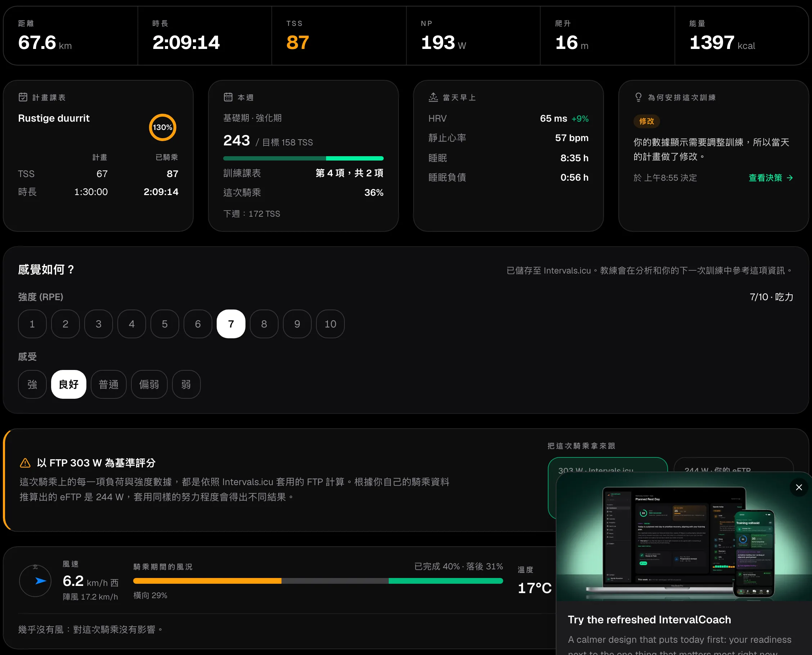Select RPE rating 1
The width and height of the screenshot is (812, 655).
(x=32, y=324)
